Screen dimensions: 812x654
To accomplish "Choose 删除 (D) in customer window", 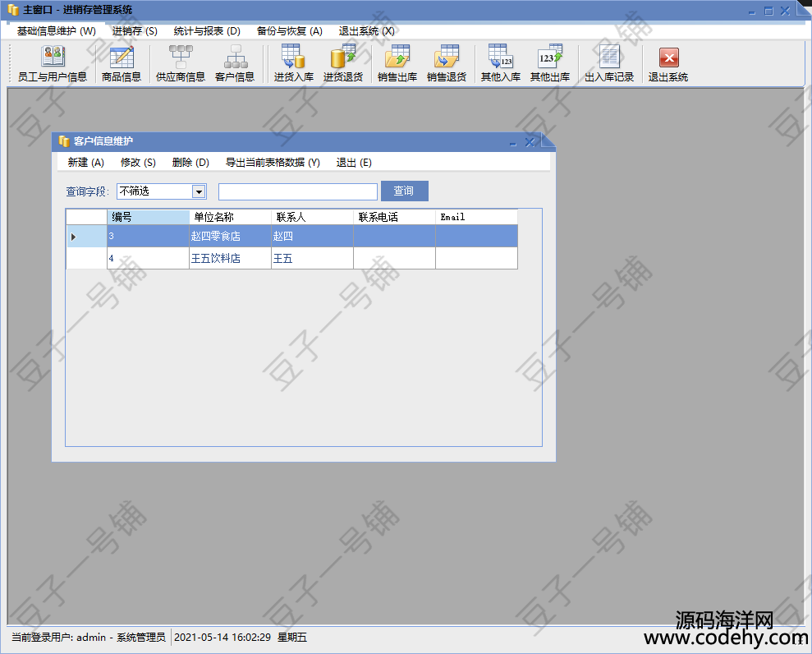I will pos(190,163).
